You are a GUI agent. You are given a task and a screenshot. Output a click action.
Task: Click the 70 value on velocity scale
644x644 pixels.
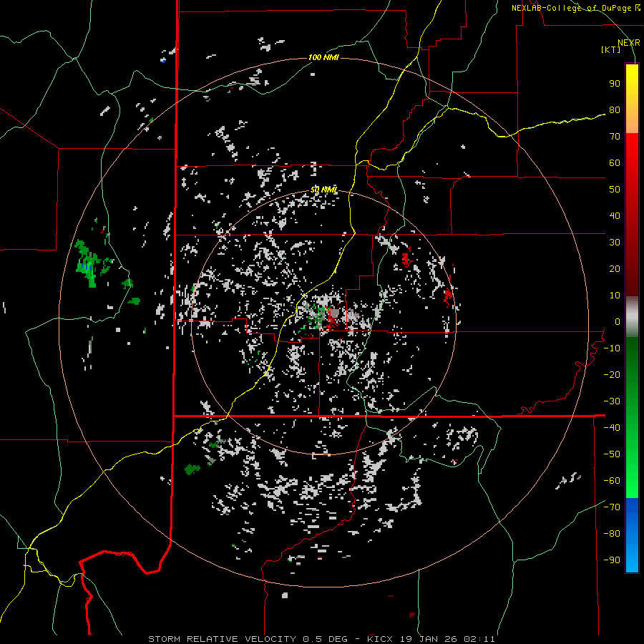coord(615,137)
